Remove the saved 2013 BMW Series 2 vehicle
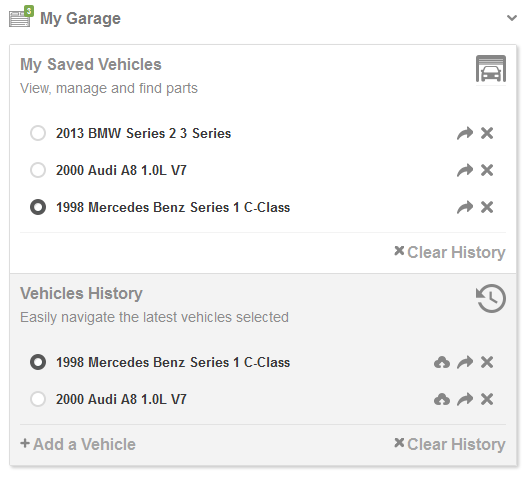The width and height of the screenshot is (528, 478). (487, 133)
